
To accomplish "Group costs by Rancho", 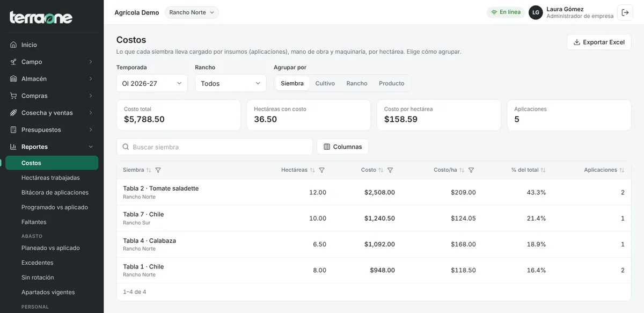I will [357, 83].
